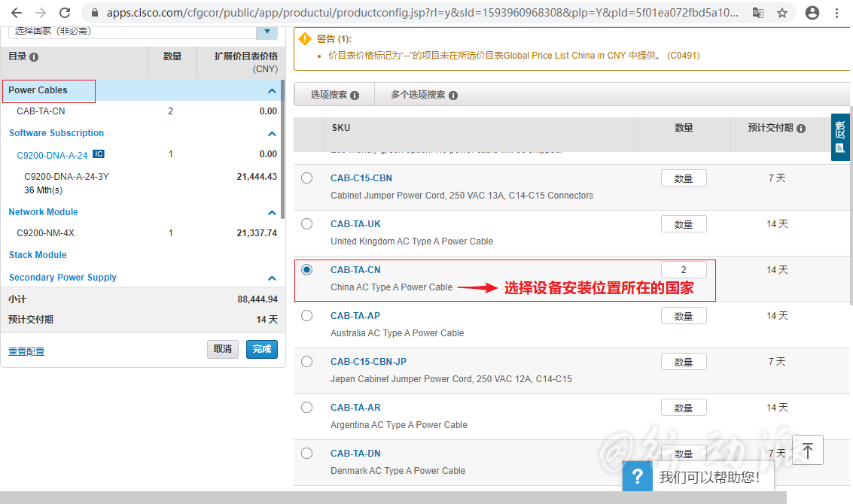Open the CAB-C15-CBN-JP SKU link
Viewport: 853px width, 504px height.
[368, 362]
